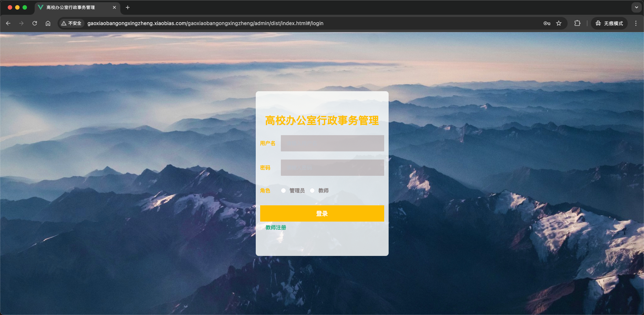Image resolution: width=644 pixels, height=315 pixels.
Task: Select the 管理员 role radio button
Action: click(283, 191)
